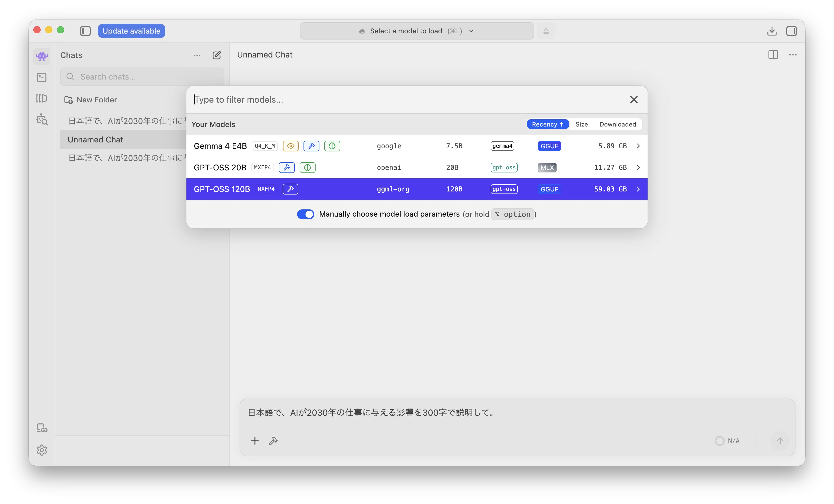This screenshot has width=834, height=504.
Task: Open Chats list options ellipsis
Action: click(197, 55)
